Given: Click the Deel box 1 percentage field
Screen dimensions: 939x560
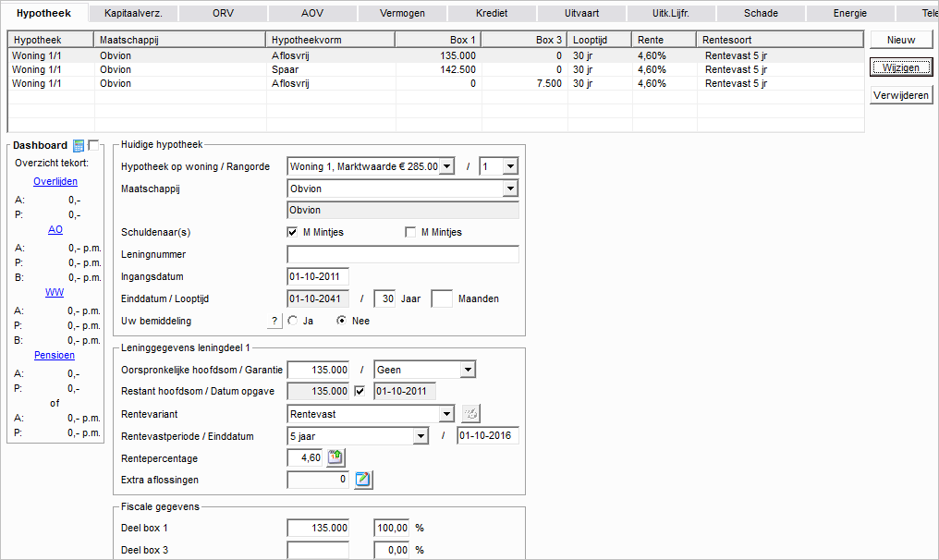Looking at the screenshot, I should (392, 528).
